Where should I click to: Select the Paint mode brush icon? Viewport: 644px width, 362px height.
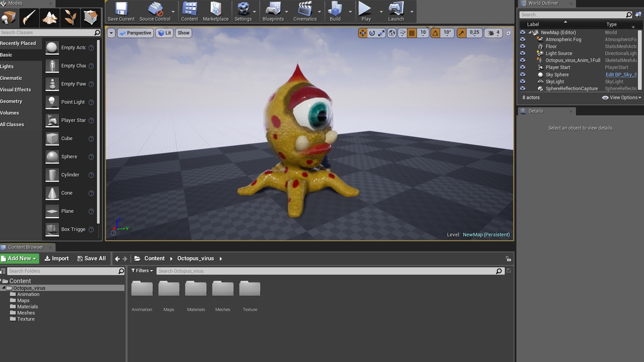click(29, 18)
